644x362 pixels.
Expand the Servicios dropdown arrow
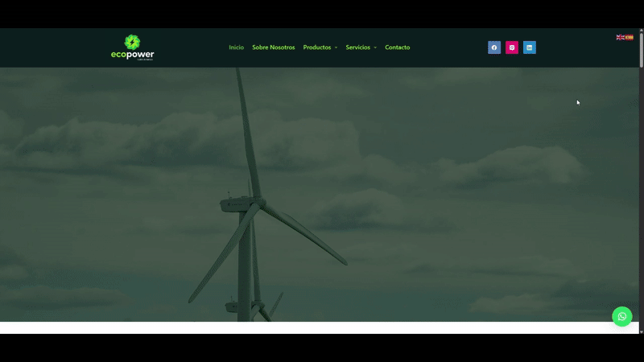pos(375,47)
